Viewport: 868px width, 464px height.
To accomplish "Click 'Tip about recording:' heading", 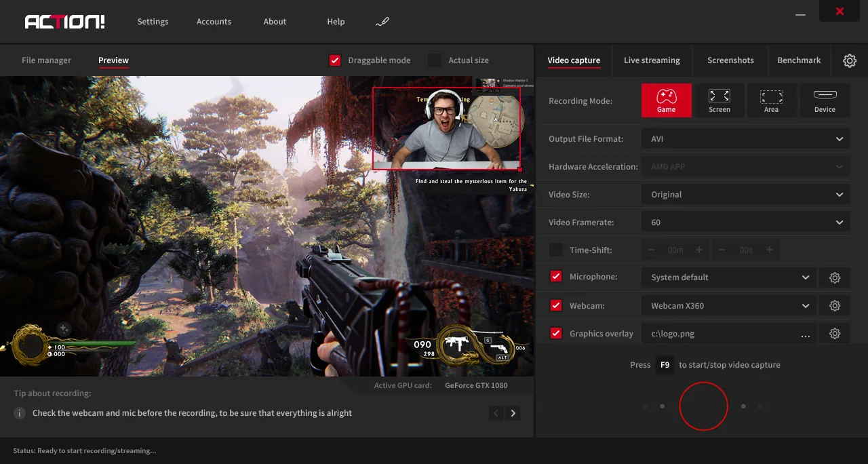I will point(52,393).
